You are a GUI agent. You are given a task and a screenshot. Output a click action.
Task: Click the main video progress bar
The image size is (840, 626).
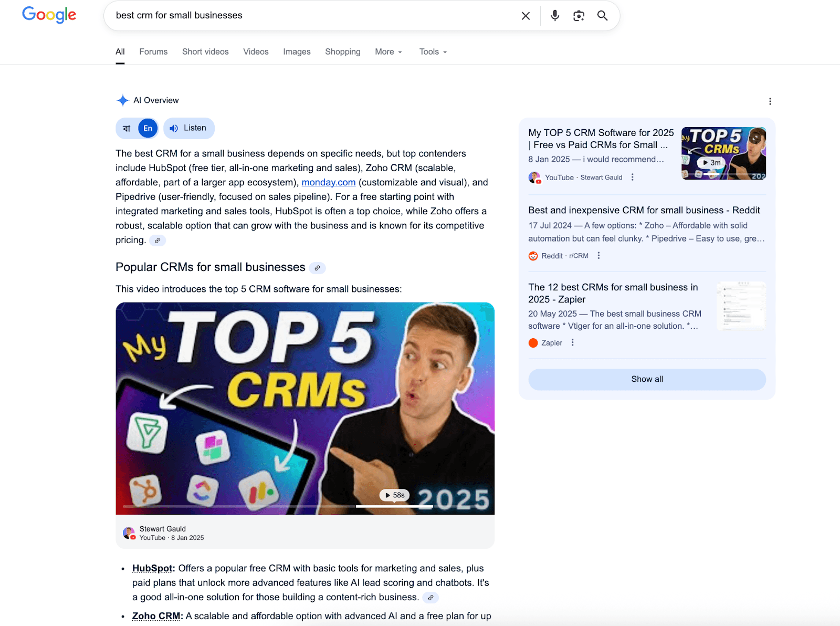(x=305, y=506)
